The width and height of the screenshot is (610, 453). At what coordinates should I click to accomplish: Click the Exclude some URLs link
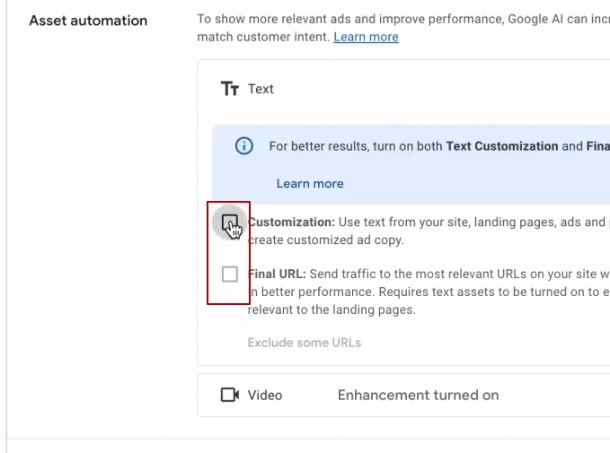point(304,343)
